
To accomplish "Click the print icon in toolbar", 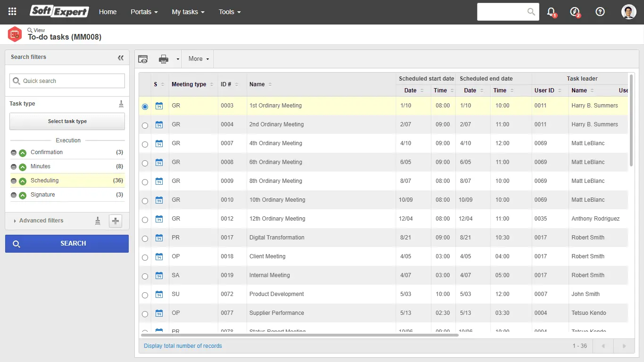I will [164, 59].
